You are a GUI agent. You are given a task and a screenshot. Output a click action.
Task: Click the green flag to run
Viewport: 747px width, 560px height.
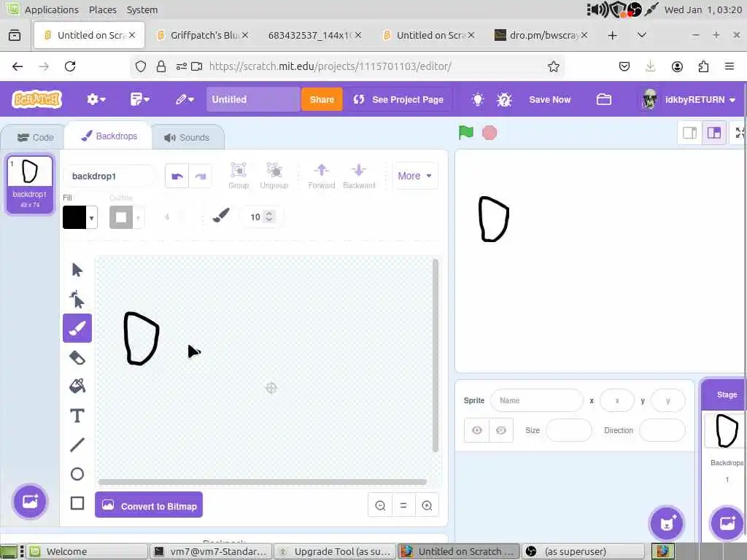pos(466,133)
